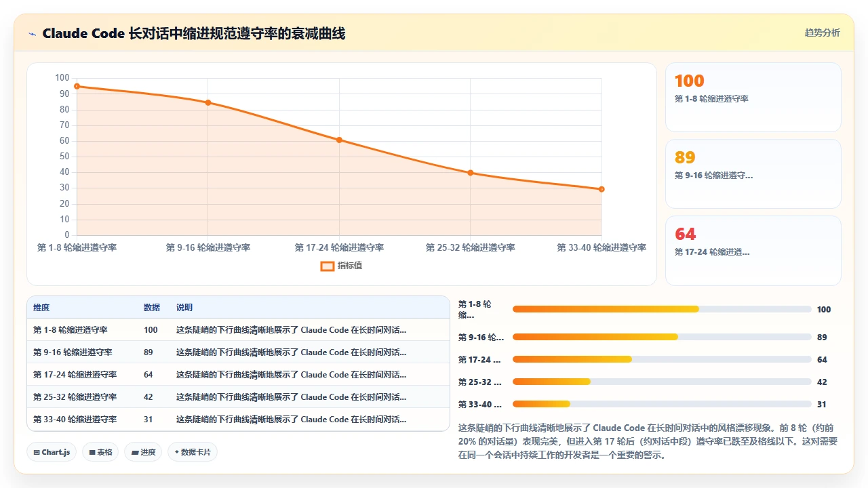Screen dimensions: 868x488
Task: Select the line chart point for 第 9-16 轮
Action: tap(208, 102)
